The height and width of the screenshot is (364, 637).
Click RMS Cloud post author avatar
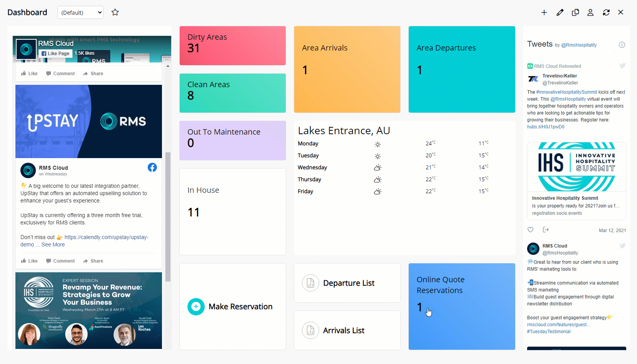tap(28, 170)
